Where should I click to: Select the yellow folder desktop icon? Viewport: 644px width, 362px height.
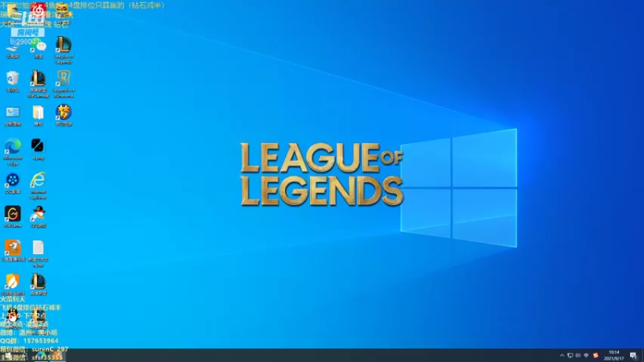click(38, 116)
